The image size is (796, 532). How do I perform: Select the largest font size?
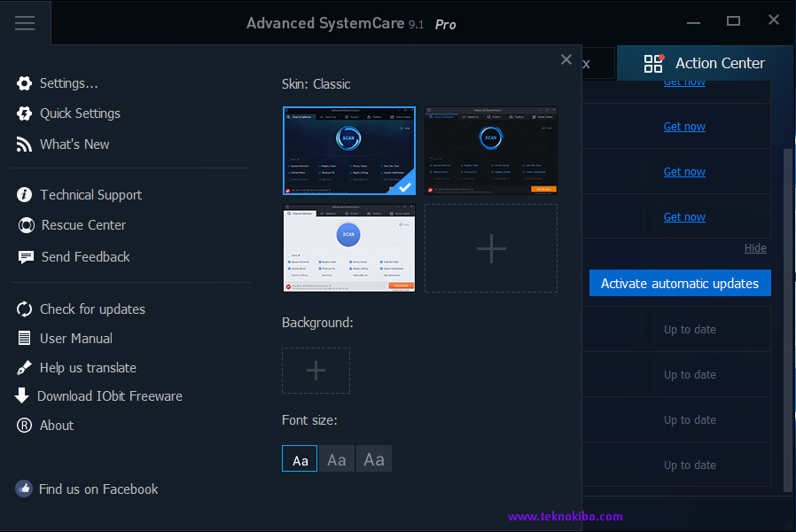[373, 458]
